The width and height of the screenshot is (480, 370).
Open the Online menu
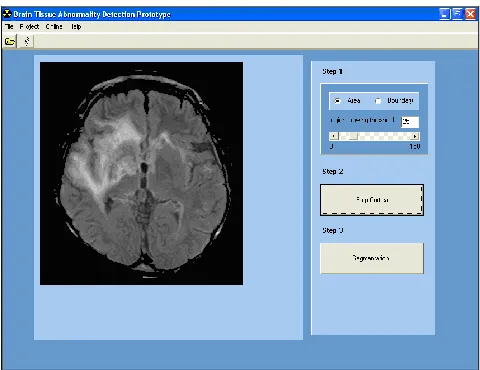click(54, 27)
